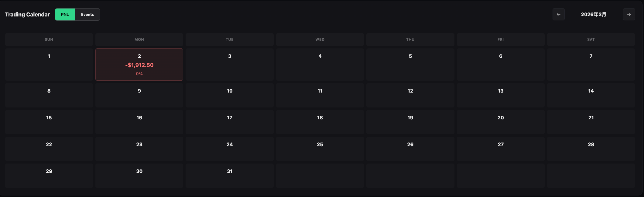Screen dimensions: 644x197
Task: Open March 11 day cell
Action: point(320,95)
